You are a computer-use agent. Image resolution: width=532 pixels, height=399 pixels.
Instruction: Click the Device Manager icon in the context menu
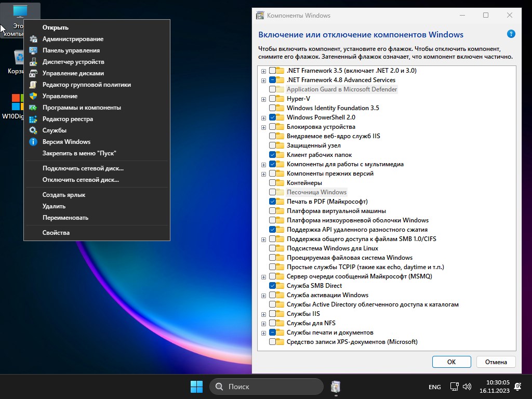pos(33,62)
